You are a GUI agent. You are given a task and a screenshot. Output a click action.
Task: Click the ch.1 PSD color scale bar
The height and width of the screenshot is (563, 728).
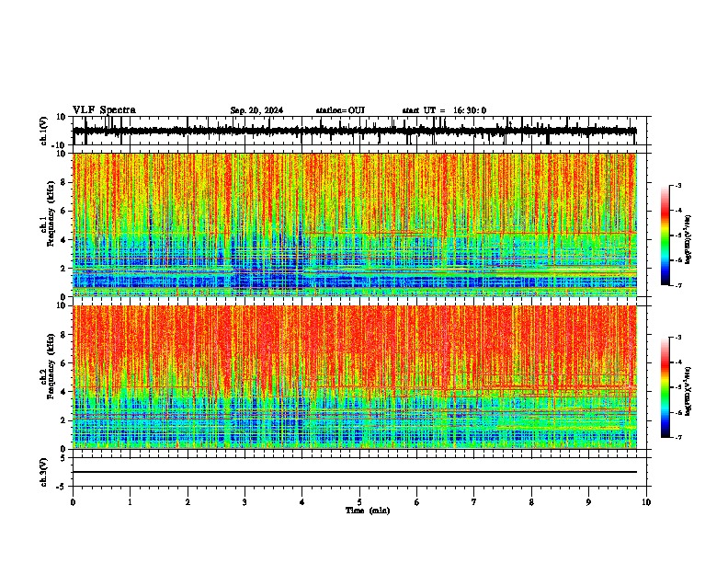pos(665,236)
